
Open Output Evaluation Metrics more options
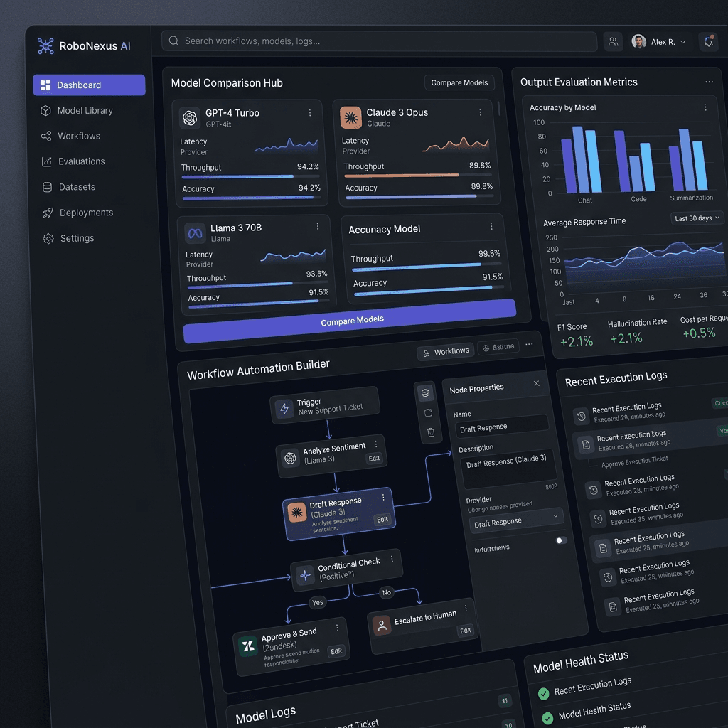tap(709, 82)
